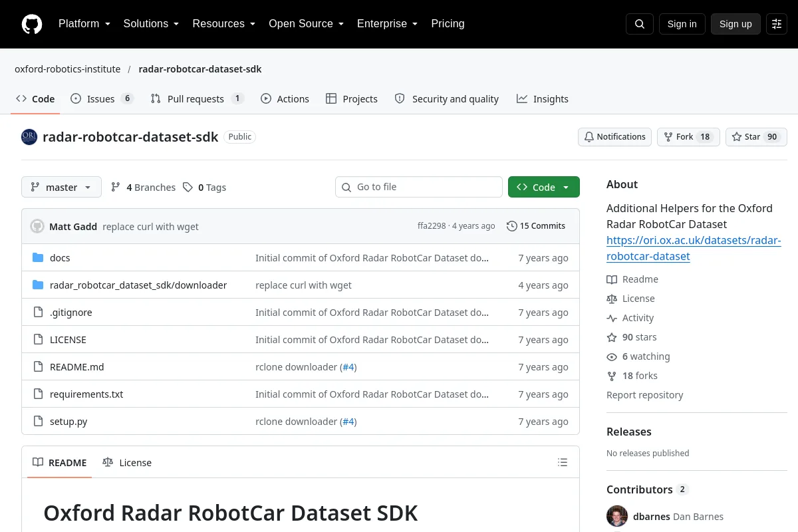The width and height of the screenshot is (798, 532).
Task: Click the star icon beside 90 stars
Action: tap(612, 337)
